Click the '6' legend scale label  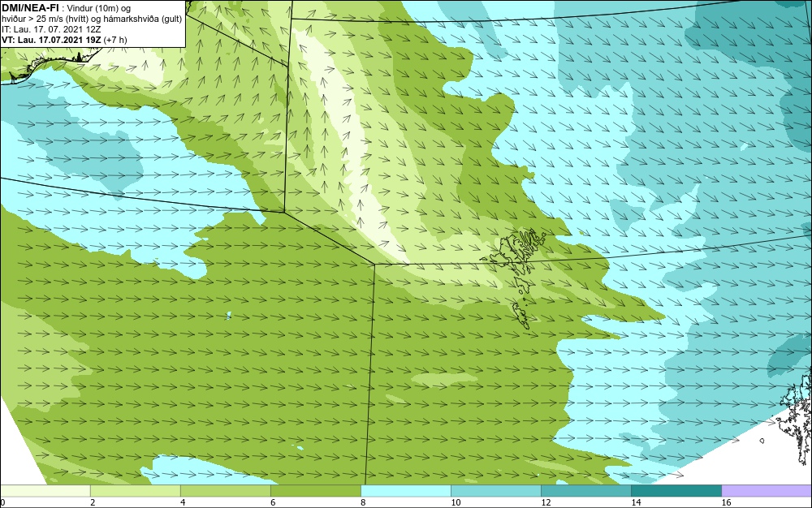point(273,502)
